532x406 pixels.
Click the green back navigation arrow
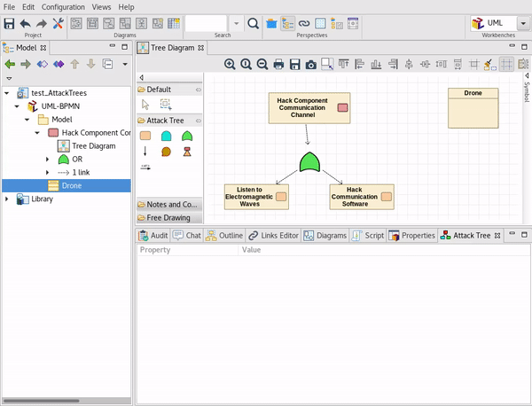(10, 64)
